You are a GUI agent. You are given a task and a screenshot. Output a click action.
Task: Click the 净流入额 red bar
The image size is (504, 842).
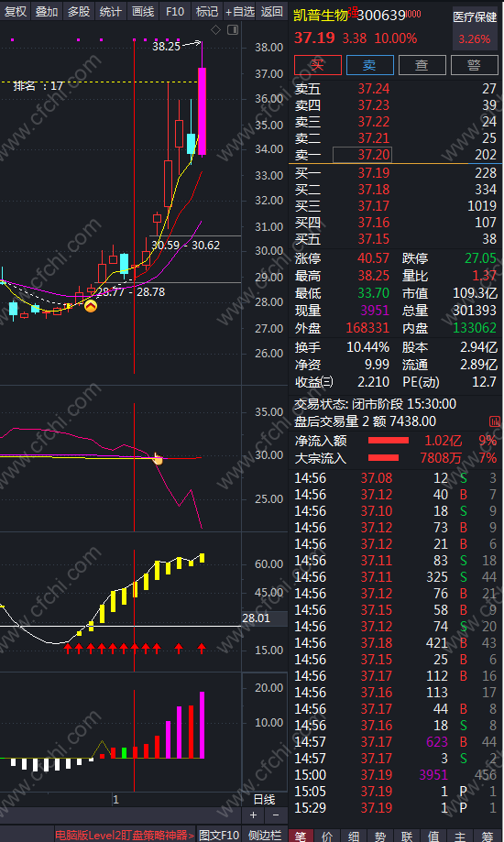(x=389, y=441)
